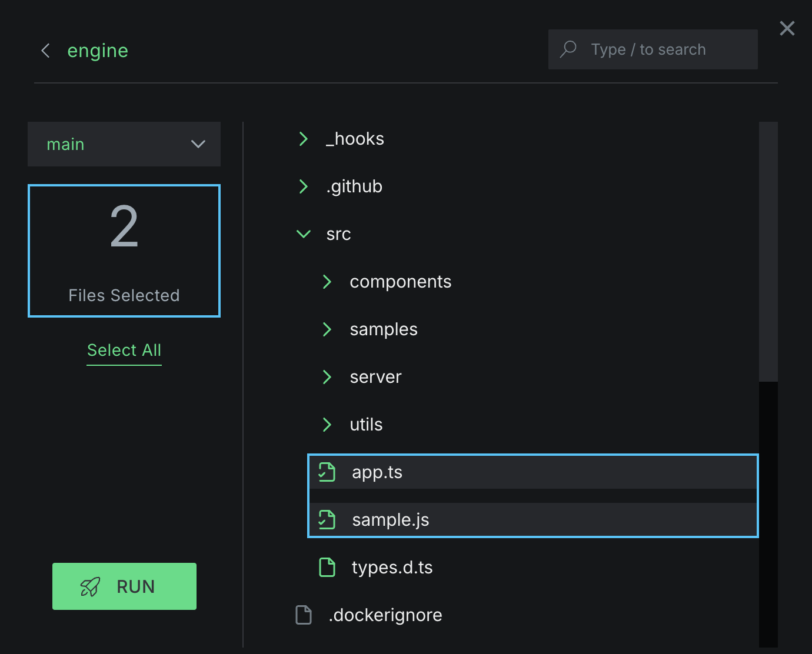Click the search magnifier icon
The width and height of the screenshot is (812, 654).
point(568,49)
